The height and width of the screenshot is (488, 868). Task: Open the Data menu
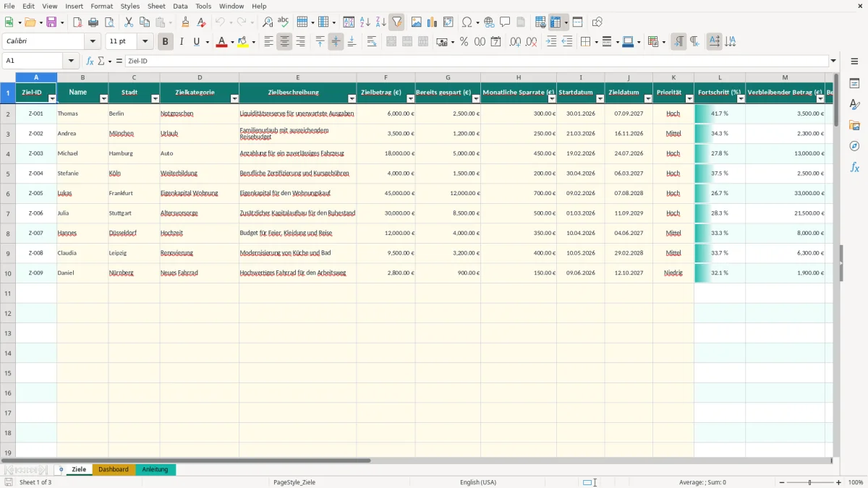pyautogui.click(x=180, y=6)
